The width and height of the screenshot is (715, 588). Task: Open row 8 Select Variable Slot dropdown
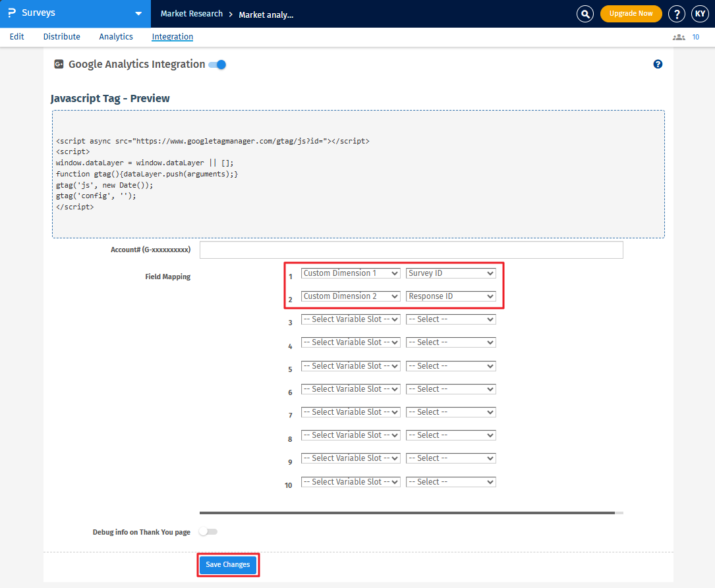coord(351,435)
